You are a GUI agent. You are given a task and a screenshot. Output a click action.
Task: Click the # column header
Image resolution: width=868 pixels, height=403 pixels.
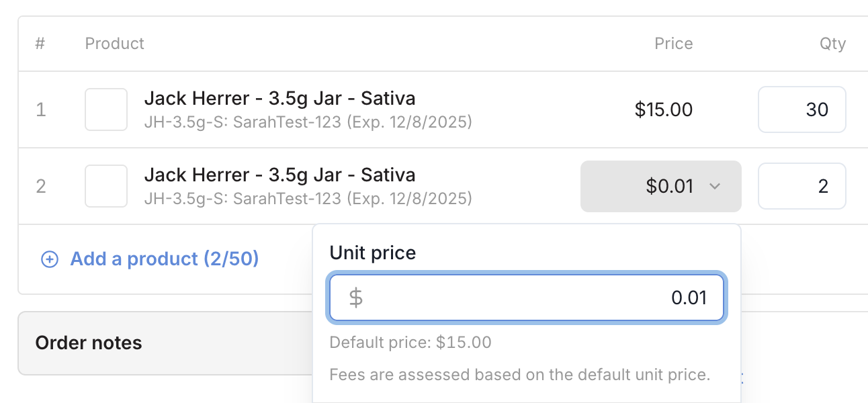coord(40,44)
